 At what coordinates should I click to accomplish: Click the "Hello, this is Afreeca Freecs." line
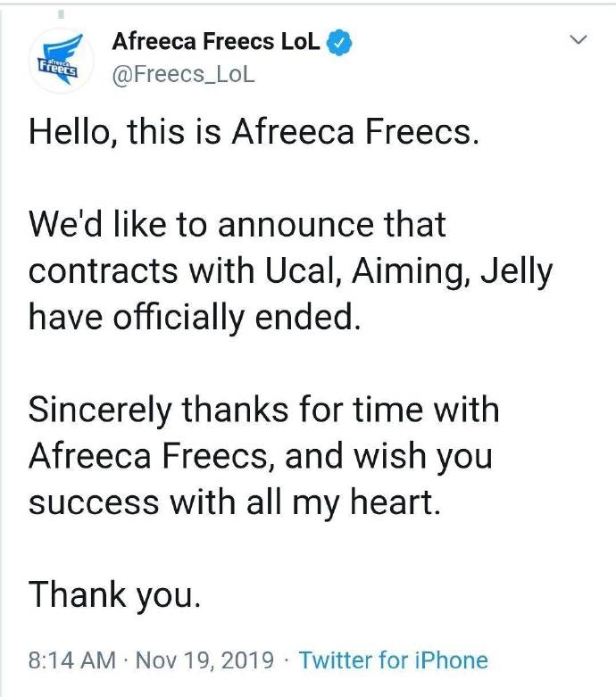pyautogui.click(x=255, y=132)
